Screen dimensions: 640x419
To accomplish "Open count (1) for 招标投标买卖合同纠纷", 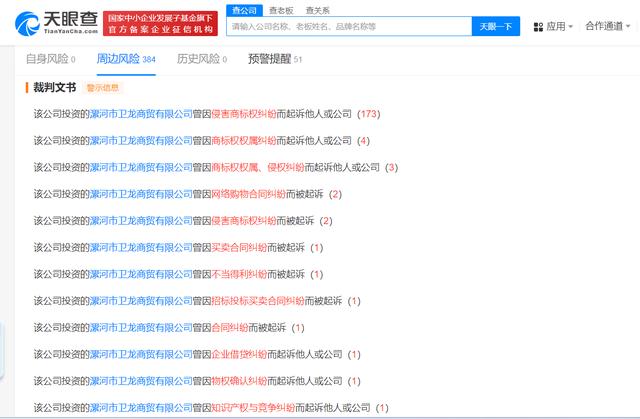I will point(354,301).
